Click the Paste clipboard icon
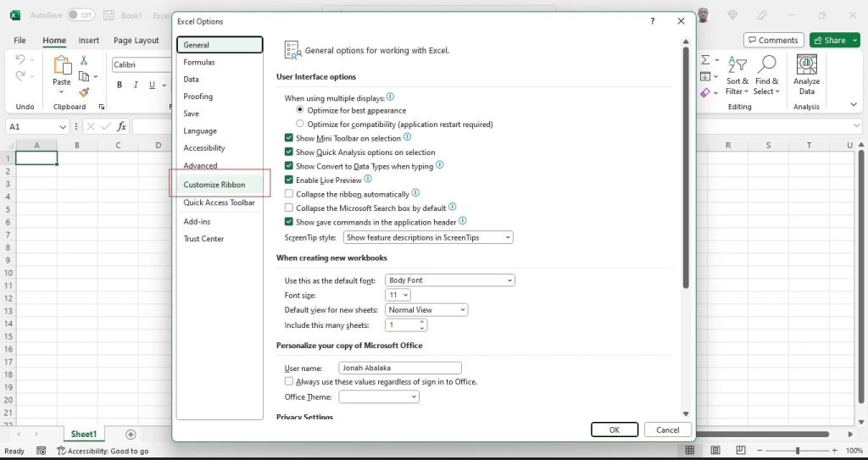The width and height of the screenshot is (868, 460). [x=62, y=65]
